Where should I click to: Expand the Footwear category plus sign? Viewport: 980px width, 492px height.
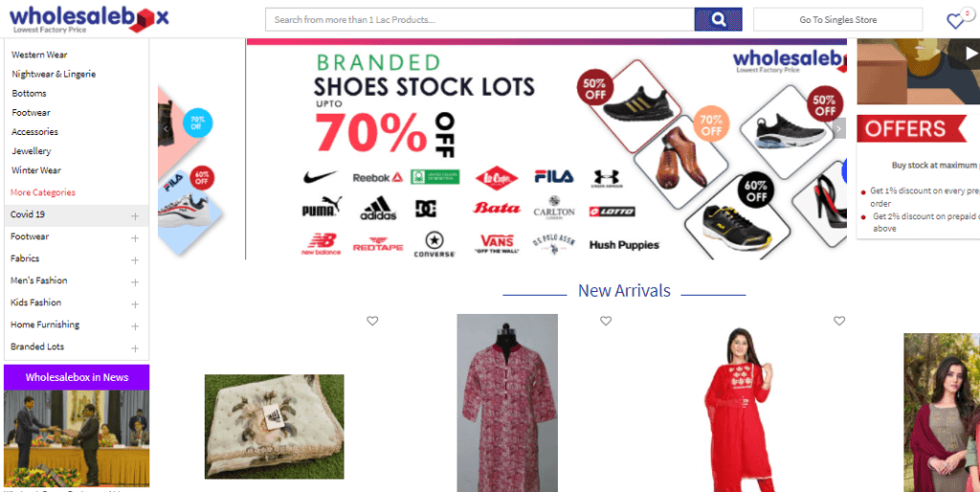(134, 238)
